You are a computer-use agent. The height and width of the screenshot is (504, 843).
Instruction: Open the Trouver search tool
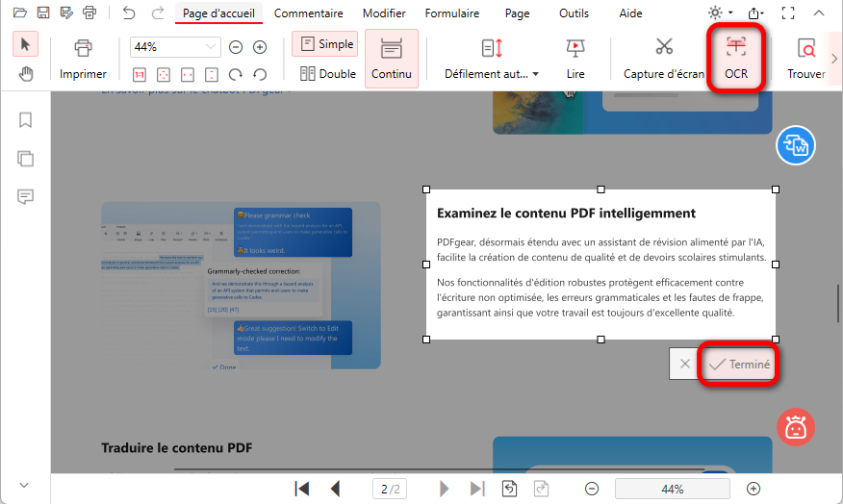[805, 59]
